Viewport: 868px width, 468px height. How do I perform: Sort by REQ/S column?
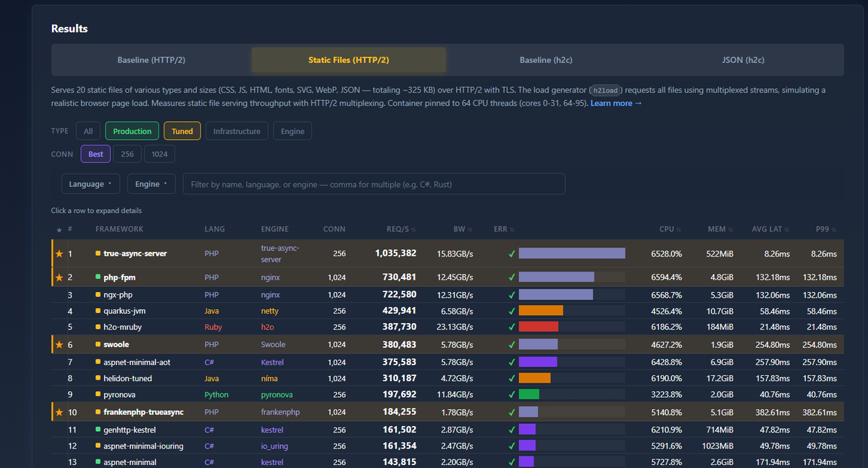click(401, 230)
